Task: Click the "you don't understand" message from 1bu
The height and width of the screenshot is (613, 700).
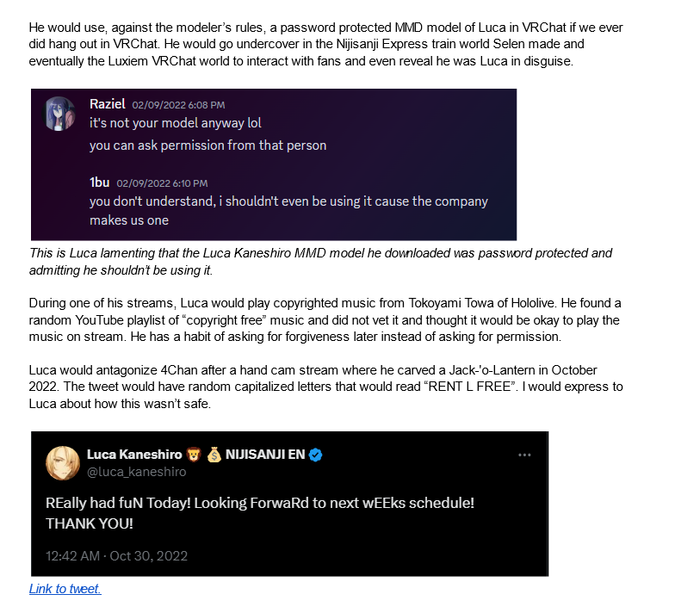Action: [288, 201]
